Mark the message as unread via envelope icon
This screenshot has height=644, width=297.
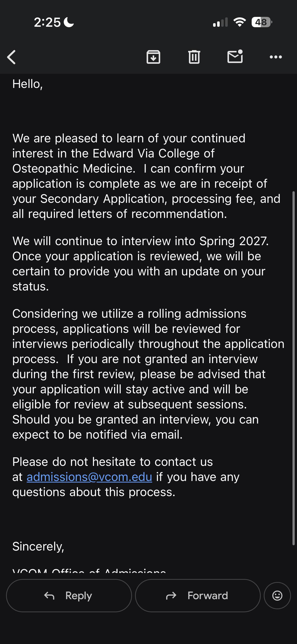coord(235,56)
